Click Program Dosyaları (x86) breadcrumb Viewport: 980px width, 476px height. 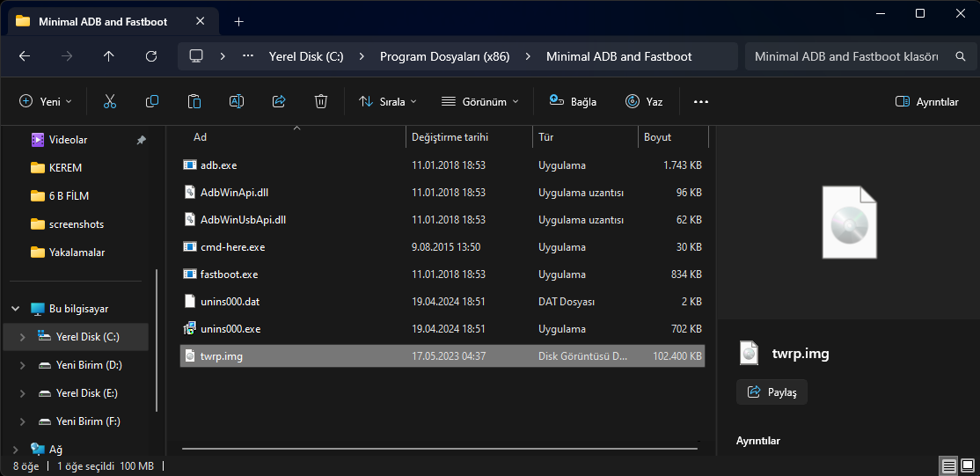pyautogui.click(x=445, y=56)
